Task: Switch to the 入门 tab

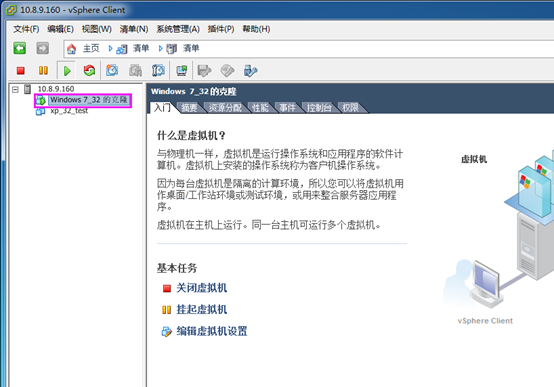Action: click(162, 107)
